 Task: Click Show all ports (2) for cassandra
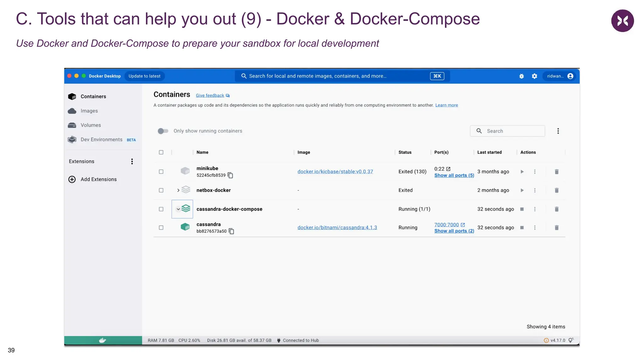click(454, 231)
